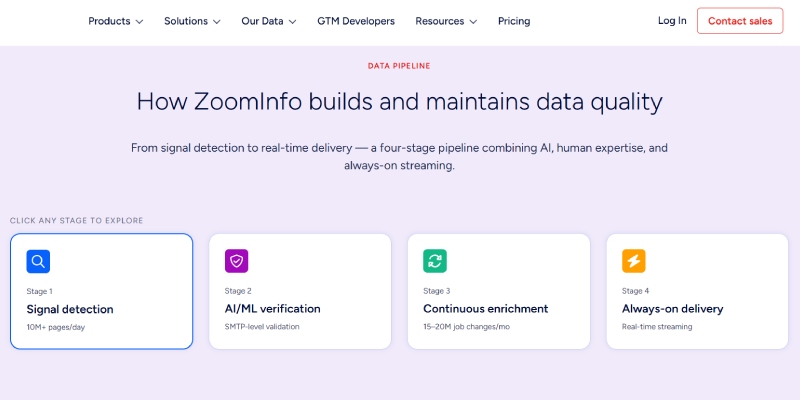Click the orange lightning Always-on delivery icon
The height and width of the screenshot is (400, 800).
click(x=633, y=261)
